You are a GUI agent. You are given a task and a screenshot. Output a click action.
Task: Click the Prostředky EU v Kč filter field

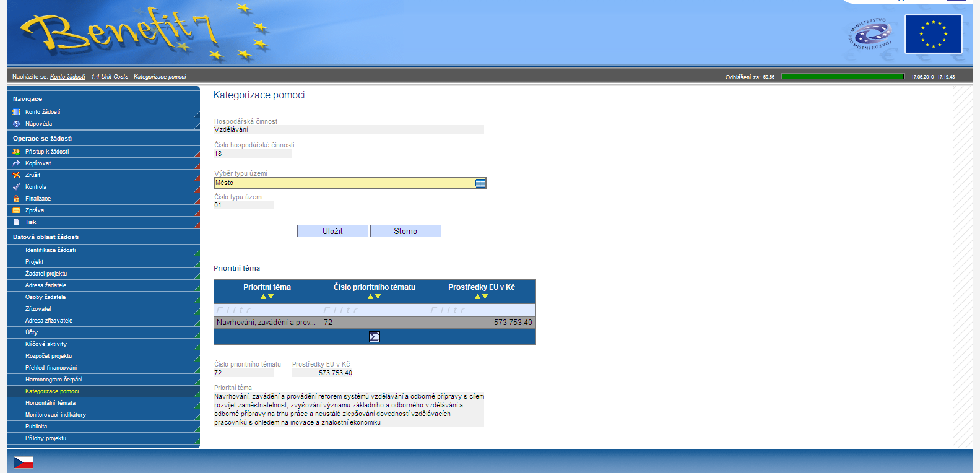(x=482, y=310)
